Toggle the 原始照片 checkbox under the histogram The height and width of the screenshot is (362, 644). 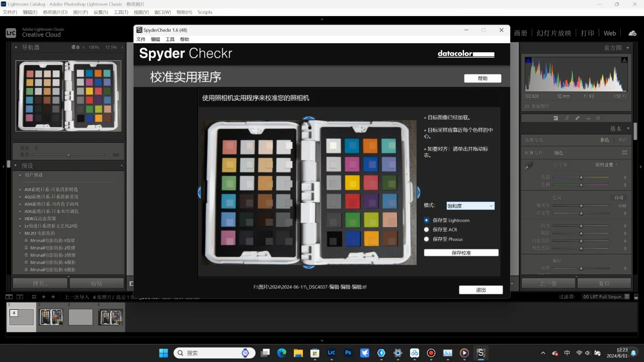[527, 106]
